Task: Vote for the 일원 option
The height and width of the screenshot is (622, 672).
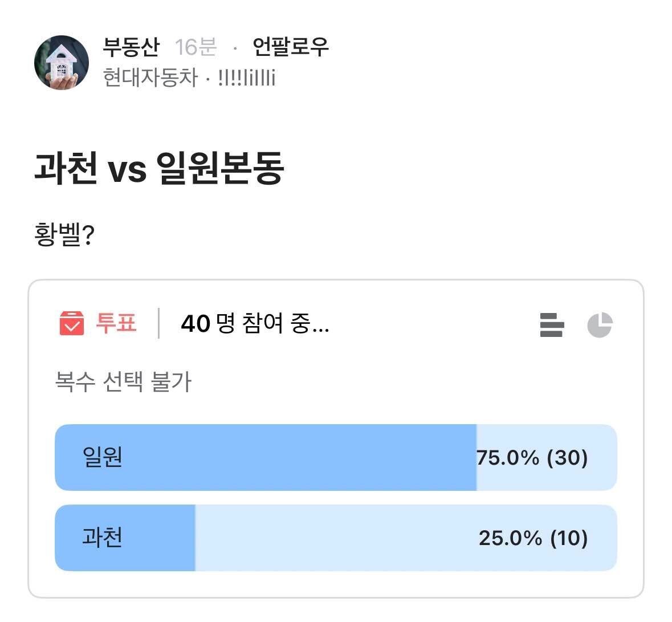Action: tap(335, 458)
